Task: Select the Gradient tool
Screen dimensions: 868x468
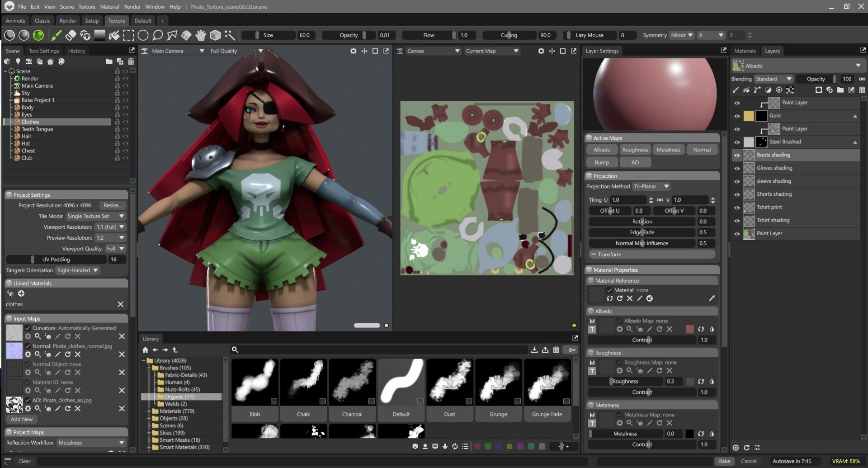Action: pyautogui.click(x=99, y=35)
